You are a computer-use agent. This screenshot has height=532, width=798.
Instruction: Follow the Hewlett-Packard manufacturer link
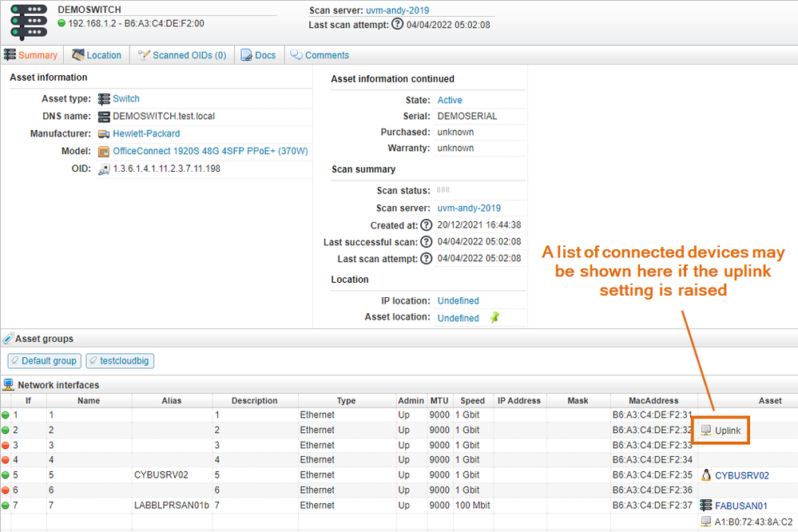pos(146,133)
